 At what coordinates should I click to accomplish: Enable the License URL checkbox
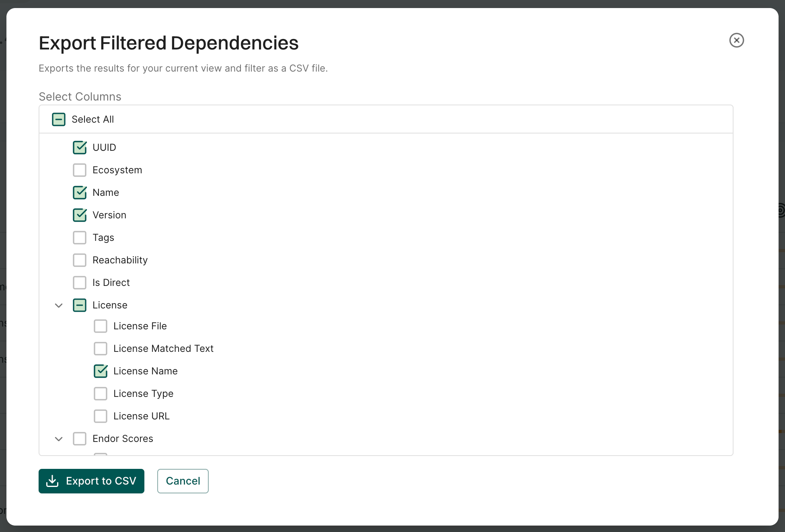click(101, 416)
